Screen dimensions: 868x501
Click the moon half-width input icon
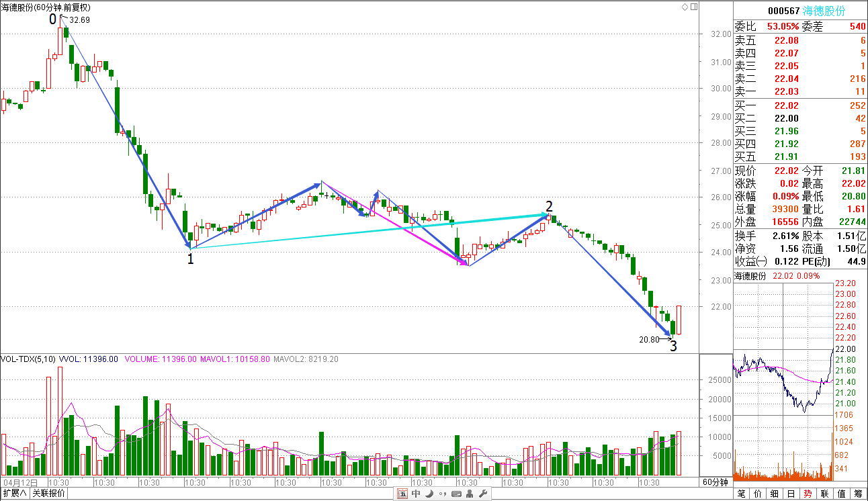[429, 494]
